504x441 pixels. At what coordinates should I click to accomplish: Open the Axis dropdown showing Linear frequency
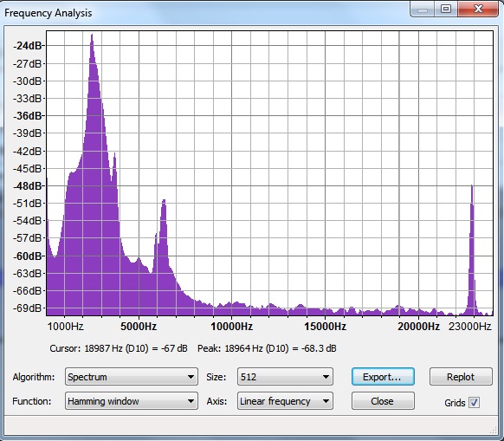pyautogui.click(x=285, y=401)
